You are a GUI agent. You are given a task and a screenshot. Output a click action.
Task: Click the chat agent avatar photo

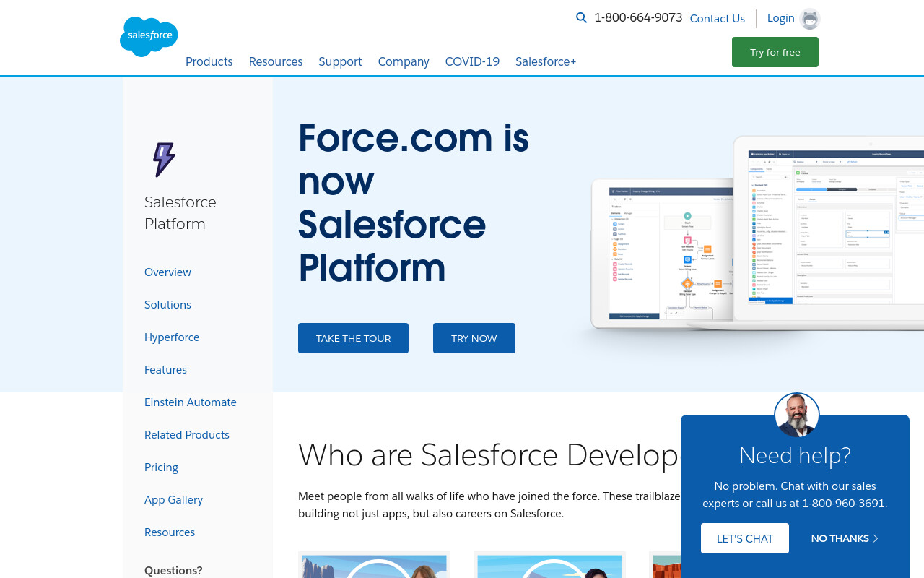pyautogui.click(x=797, y=415)
